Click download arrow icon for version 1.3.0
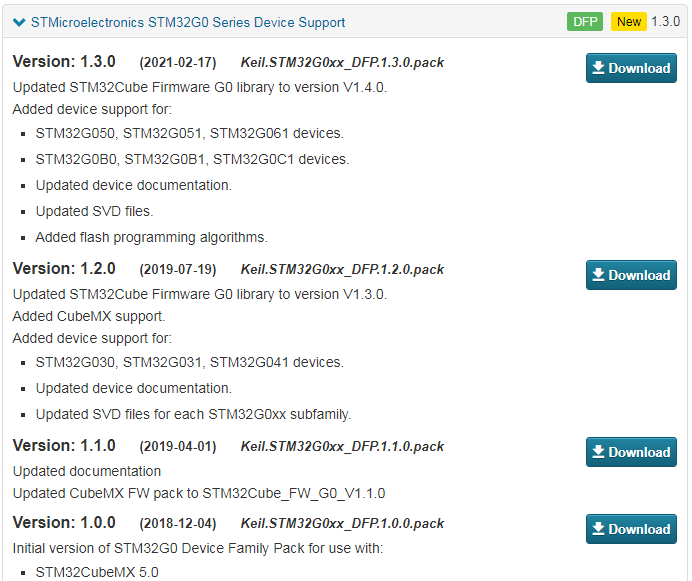The height and width of the screenshot is (581, 692). [598, 68]
